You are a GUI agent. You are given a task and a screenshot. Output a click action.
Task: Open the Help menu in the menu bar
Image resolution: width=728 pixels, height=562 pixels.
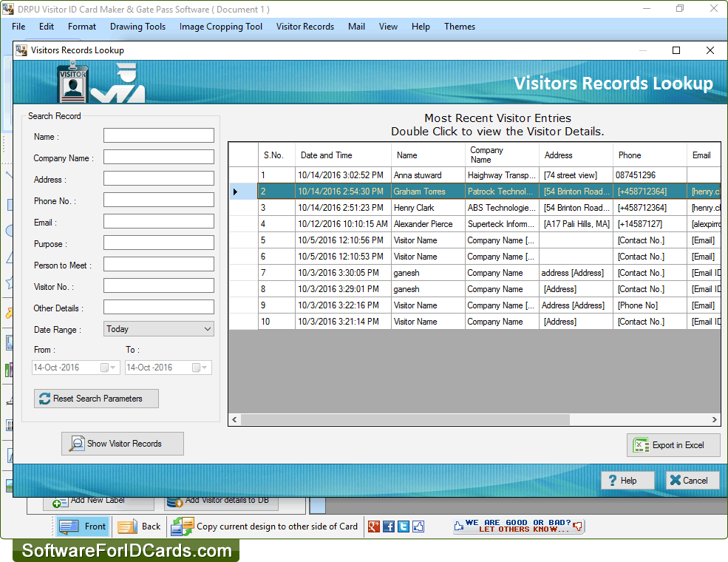coord(421,27)
